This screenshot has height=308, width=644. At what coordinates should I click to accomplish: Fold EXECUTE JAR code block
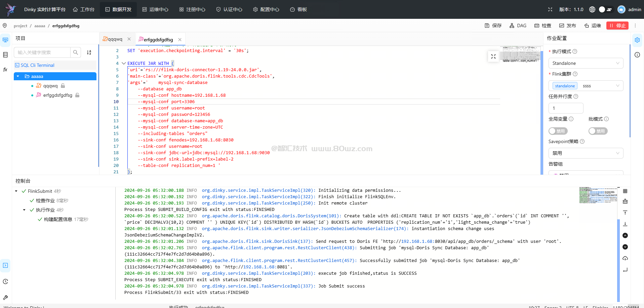pyautogui.click(x=124, y=63)
